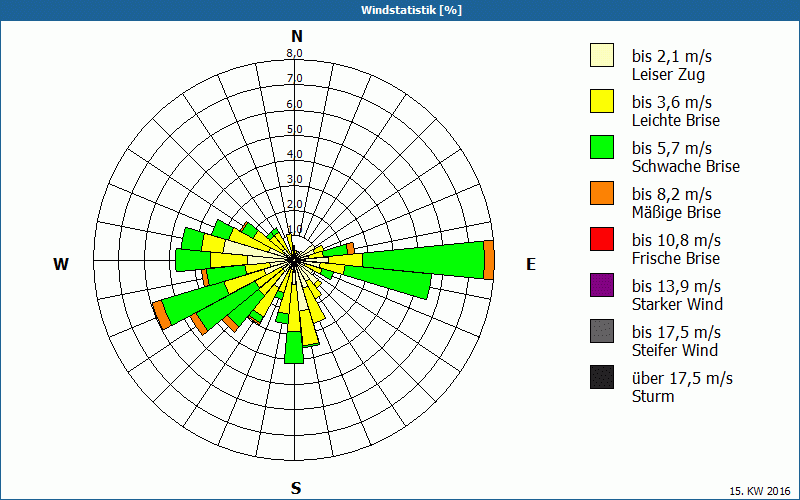Click the "Leichte Brise" legend label
The image size is (800, 500).
(x=676, y=120)
